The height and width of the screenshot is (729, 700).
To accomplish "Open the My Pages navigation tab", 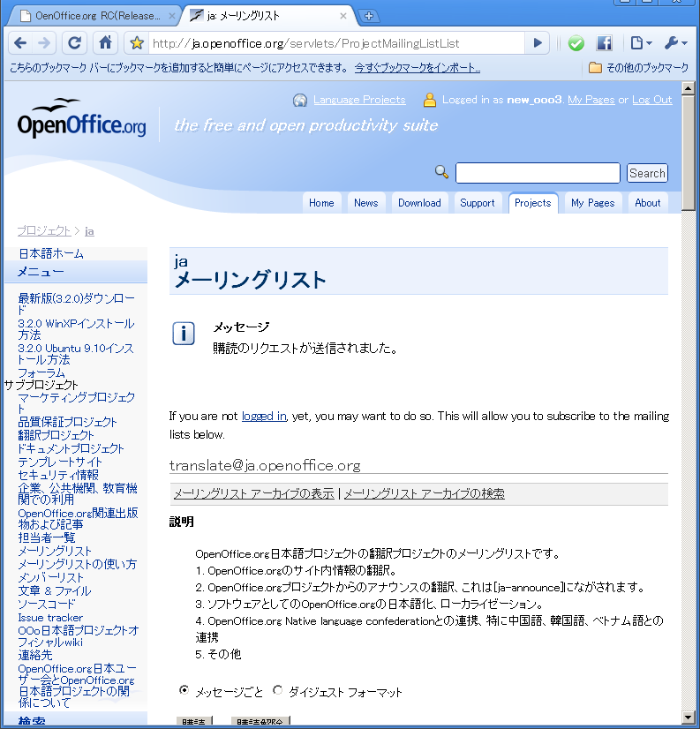I will pyautogui.click(x=593, y=203).
